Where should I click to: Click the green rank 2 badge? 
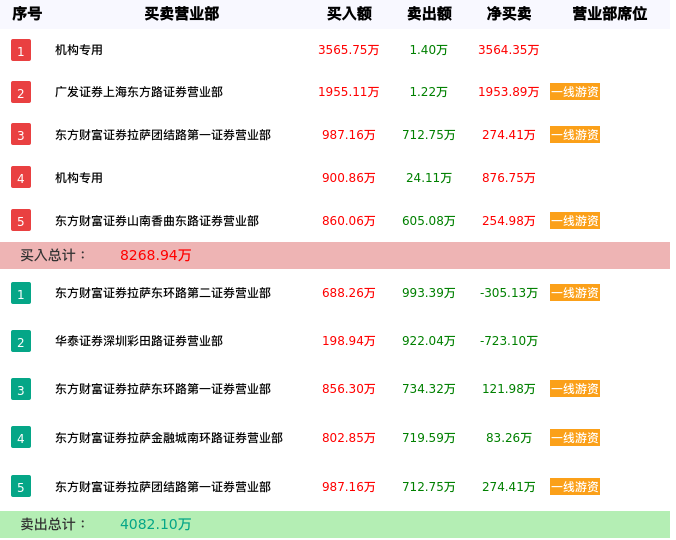(x=21, y=341)
